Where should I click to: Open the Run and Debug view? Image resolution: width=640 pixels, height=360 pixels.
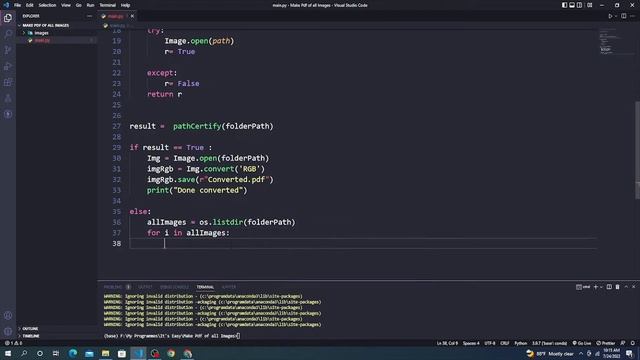tap(8, 66)
